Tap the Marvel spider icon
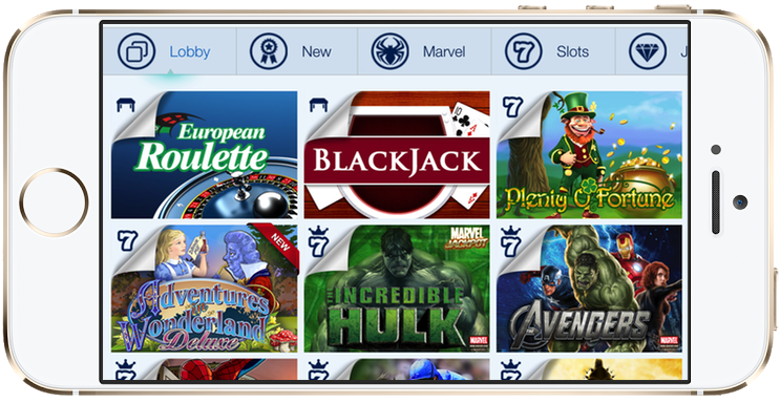 390,51
